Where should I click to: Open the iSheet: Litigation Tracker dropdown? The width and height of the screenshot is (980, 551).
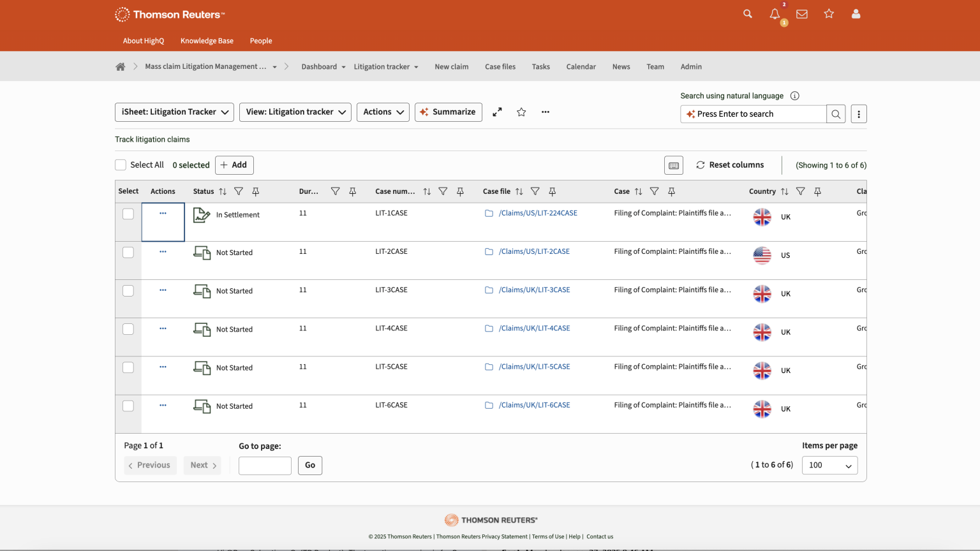(174, 112)
